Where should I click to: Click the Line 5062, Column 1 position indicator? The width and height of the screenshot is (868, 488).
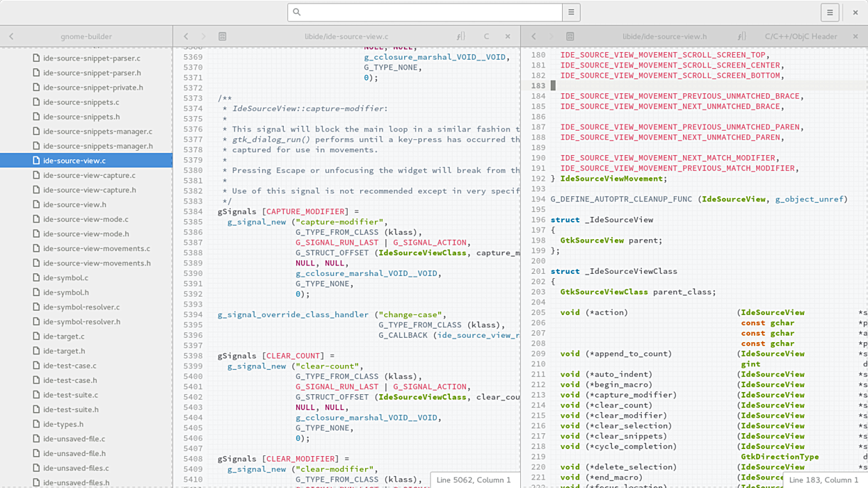(x=474, y=480)
